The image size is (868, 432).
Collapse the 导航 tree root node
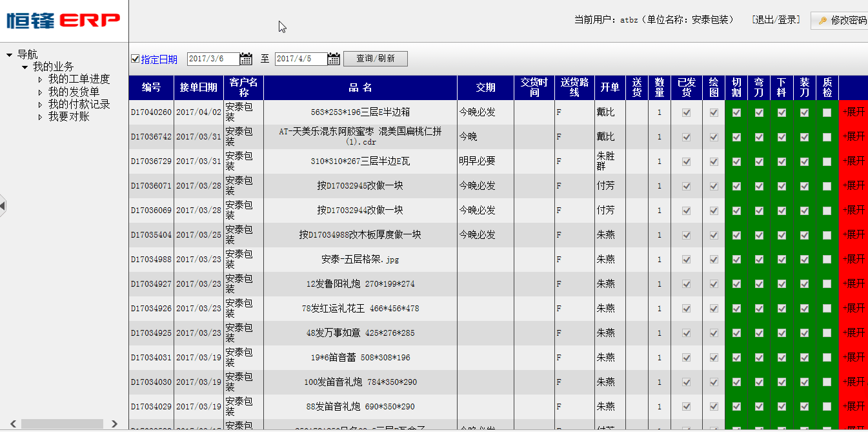(9, 55)
